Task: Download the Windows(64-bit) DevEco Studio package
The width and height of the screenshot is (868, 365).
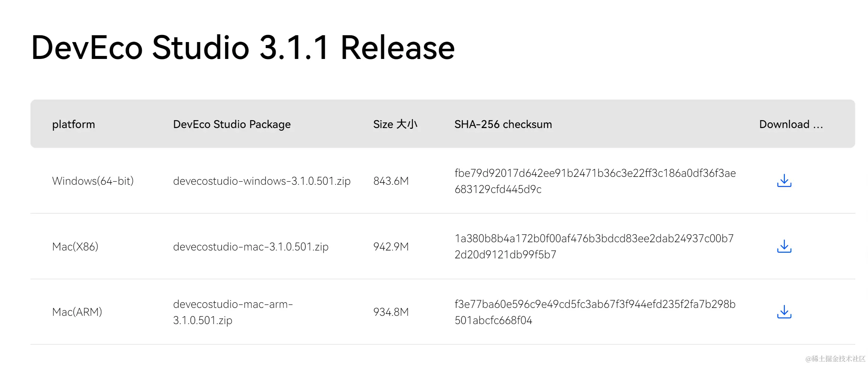Action: pos(784,181)
